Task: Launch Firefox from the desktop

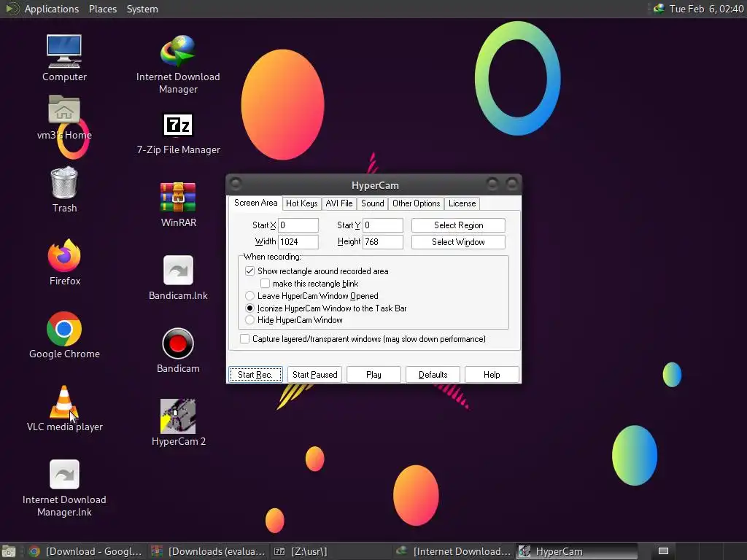Action: pyautogui.click(x=64, y=256)
